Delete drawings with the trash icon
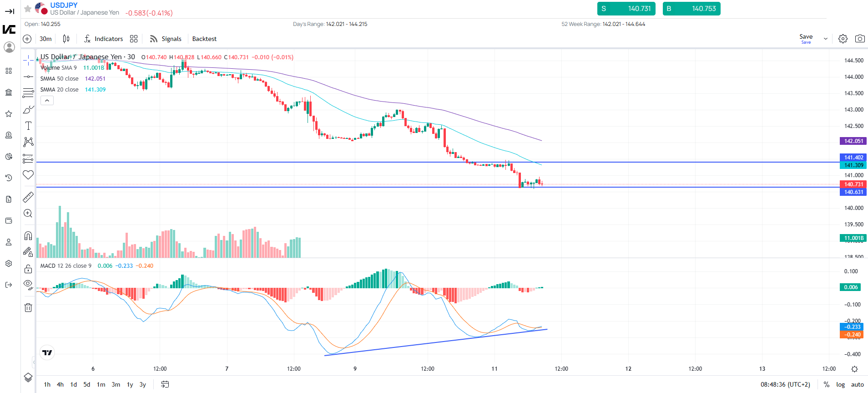This screenshot has height=393, width=868. 28,308
